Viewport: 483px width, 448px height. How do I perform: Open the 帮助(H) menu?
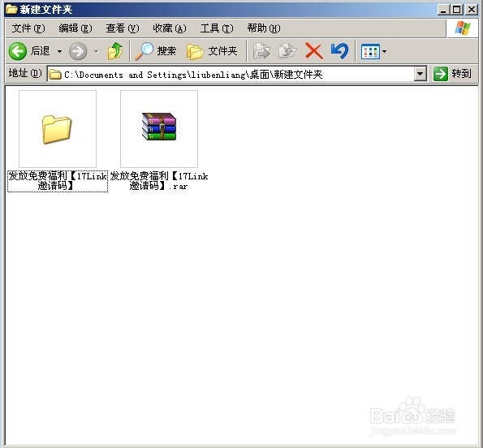[264, 28]
